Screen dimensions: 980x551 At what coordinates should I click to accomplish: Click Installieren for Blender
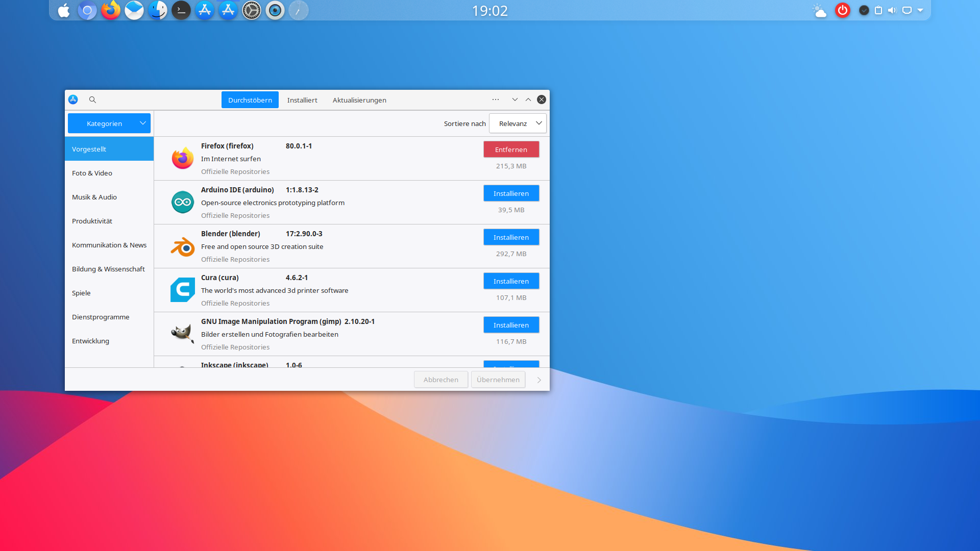(x=511, y=237)
